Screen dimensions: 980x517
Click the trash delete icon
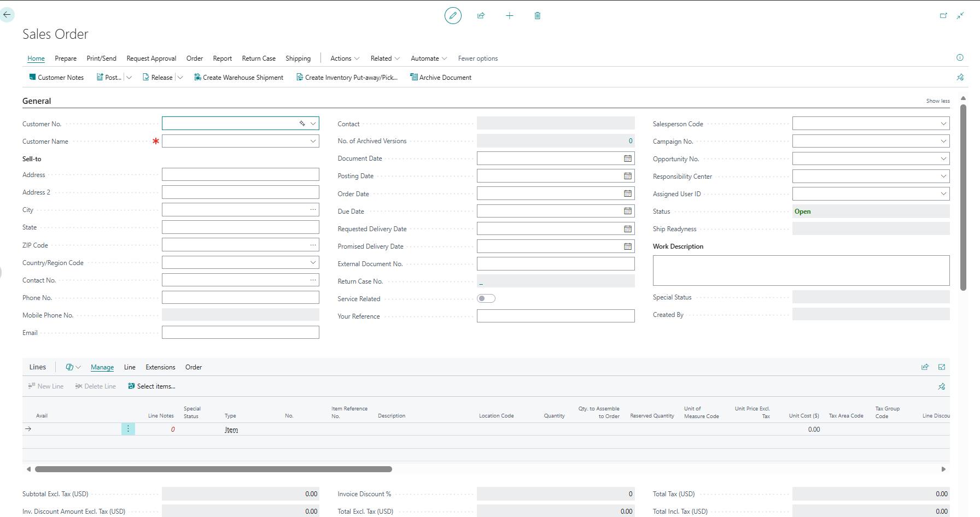pyautogui.click(x=538, y=15)
